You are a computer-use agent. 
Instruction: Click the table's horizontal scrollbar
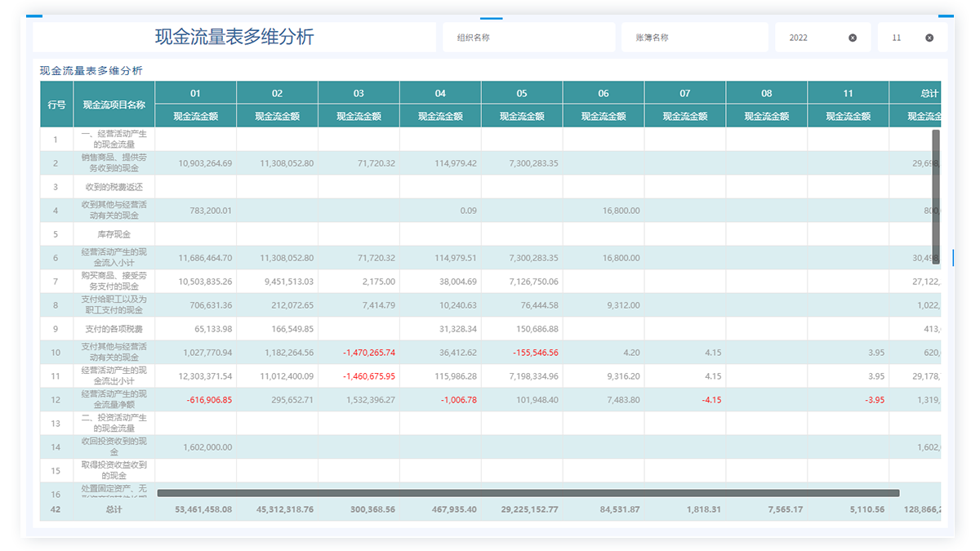click(528, 493)
